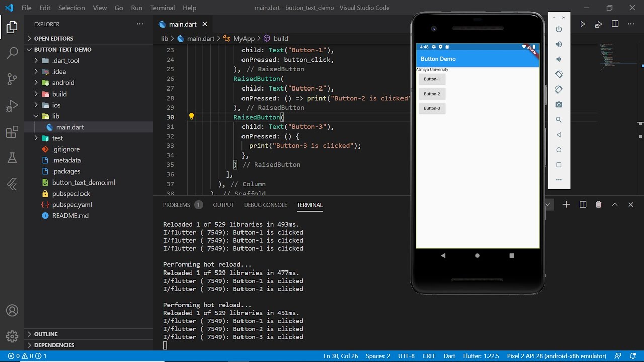
Task: Click Spaces: 2 indentation setting
Action: click(378, 356)
